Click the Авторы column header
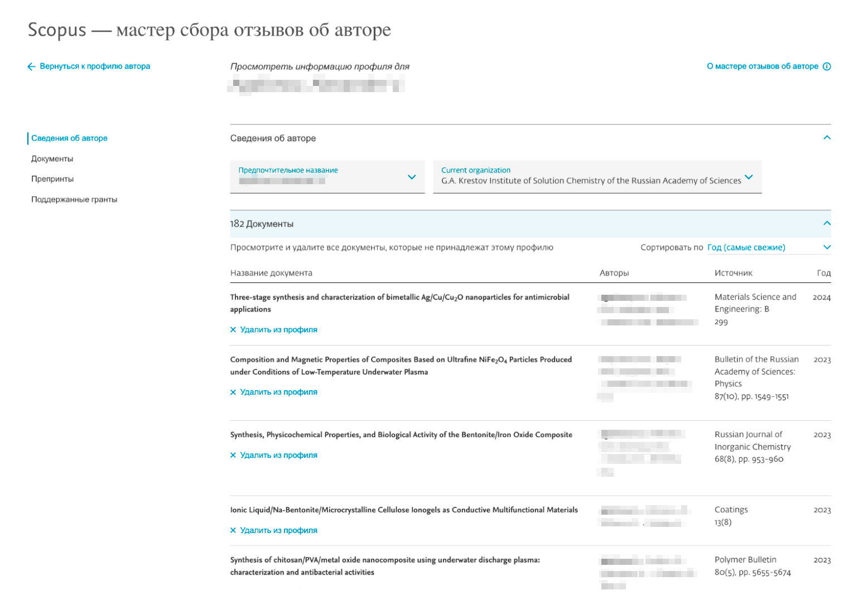The height and width of the screenshot is (614, 868). (614, 274)
